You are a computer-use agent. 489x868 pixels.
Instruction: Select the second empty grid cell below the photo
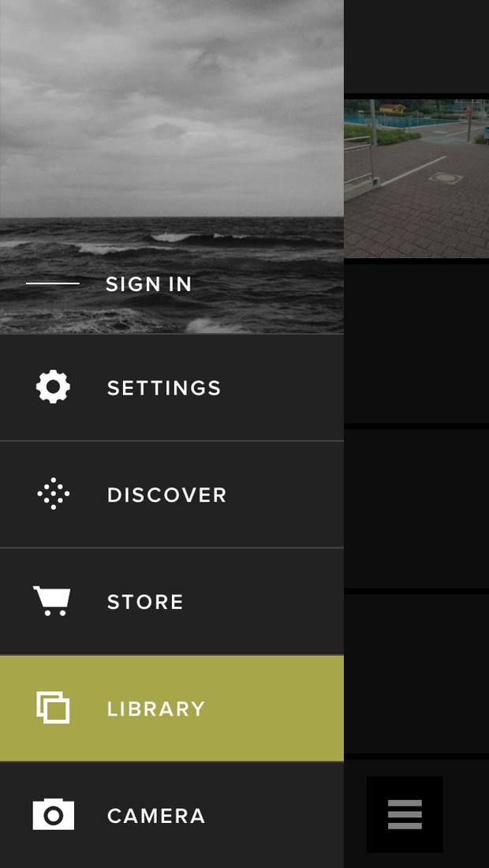pos(416,508)
